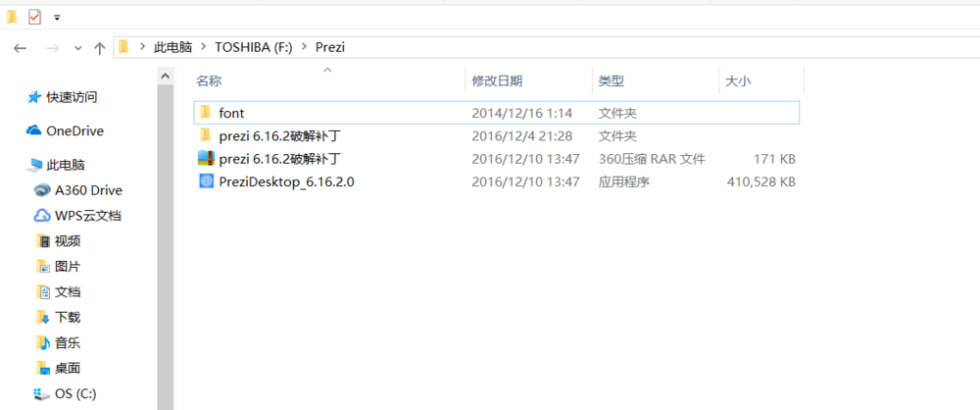Click the 音乐 folder icon
This screenshot has height=410, width=980.
(x=42, y=343)
